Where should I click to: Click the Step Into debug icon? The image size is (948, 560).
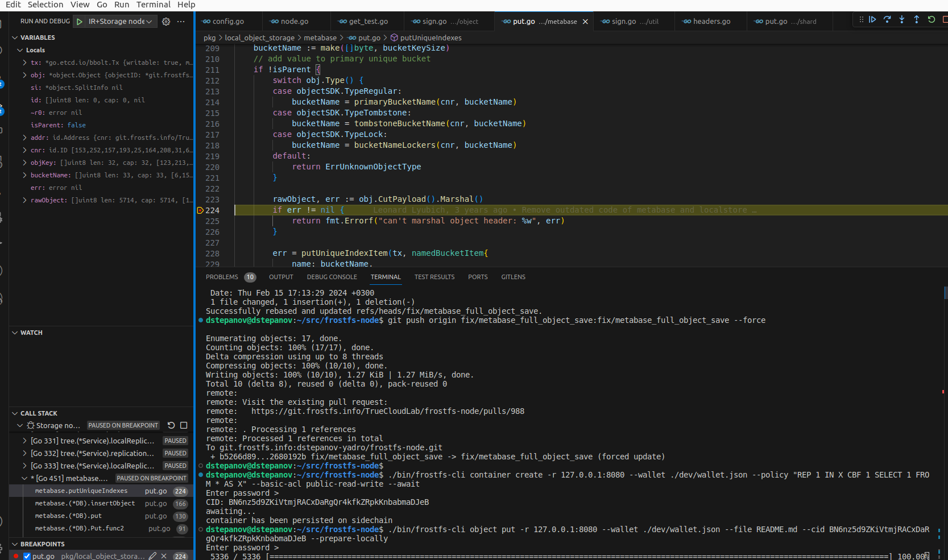(x=902, y=19)
